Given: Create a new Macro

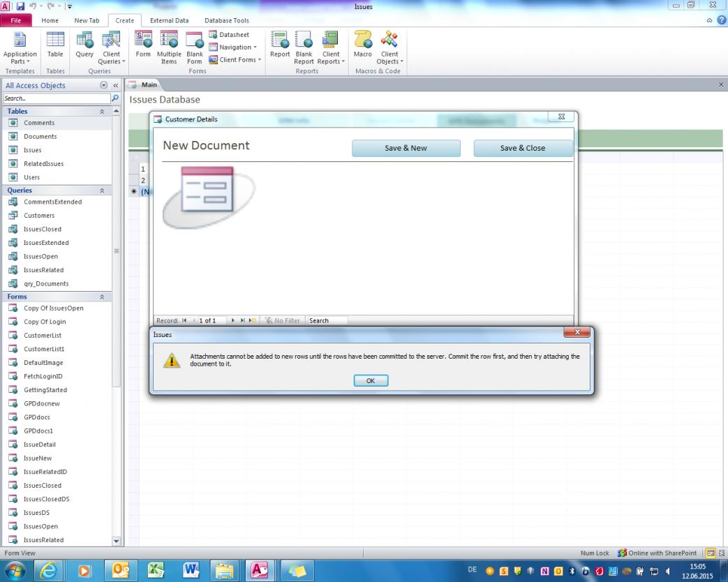Looking at the screenshot, I should click(363, 45).
